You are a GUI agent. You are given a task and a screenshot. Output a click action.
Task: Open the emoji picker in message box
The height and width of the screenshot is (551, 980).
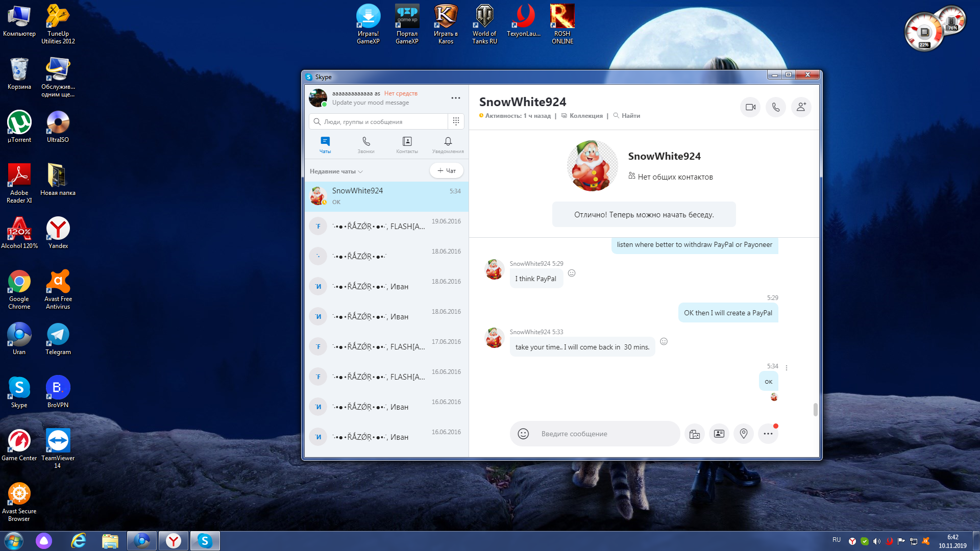click(523, 434)
